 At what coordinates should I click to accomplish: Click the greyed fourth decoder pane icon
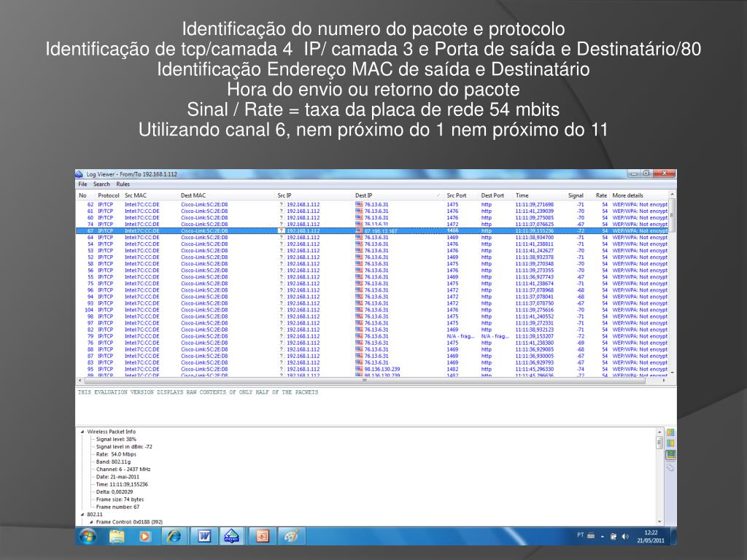pyautogui.click(x=670, y=467)
